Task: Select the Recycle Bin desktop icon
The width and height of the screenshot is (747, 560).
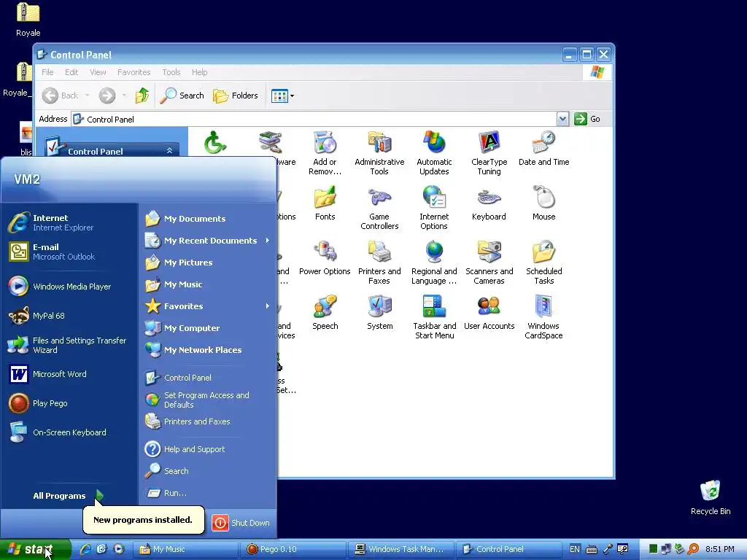Action: [710, 497]
